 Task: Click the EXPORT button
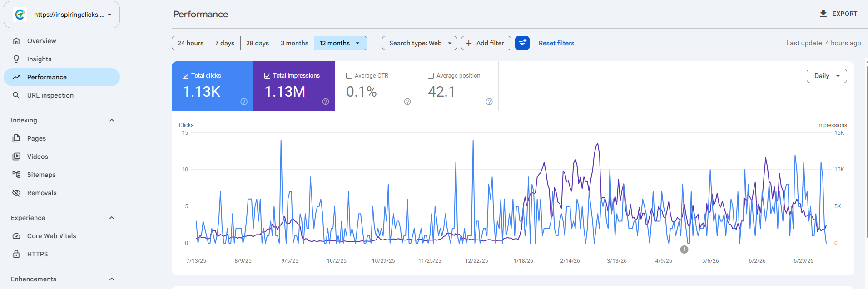(x=838, y=14)
